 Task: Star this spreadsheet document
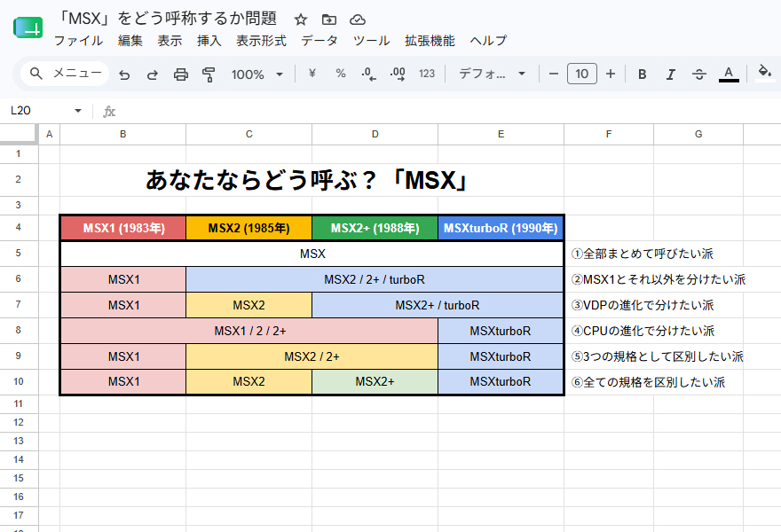300,20
